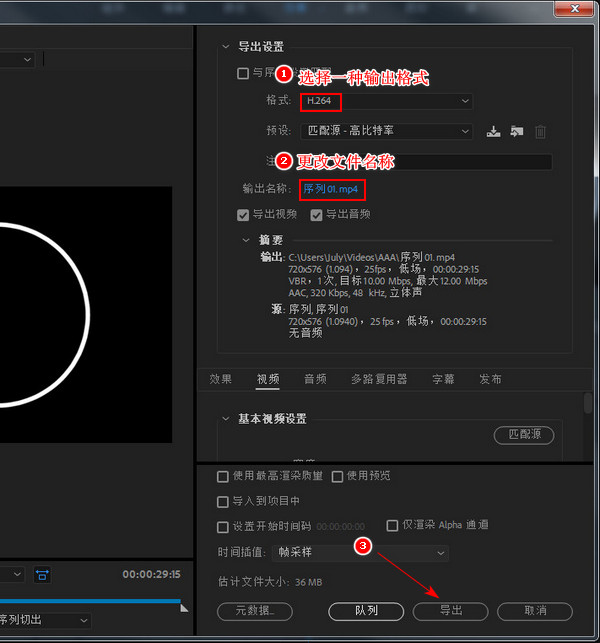Screen dimensions: 600x643
Task: Open the 时间插值 帧采样 dropdown
Action: [360, 552]
